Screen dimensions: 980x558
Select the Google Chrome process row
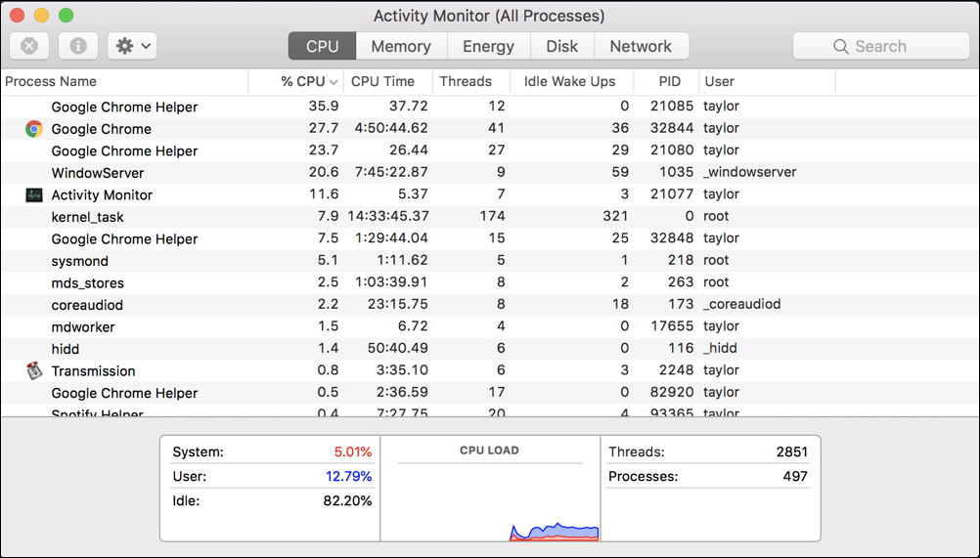(490, 129)
